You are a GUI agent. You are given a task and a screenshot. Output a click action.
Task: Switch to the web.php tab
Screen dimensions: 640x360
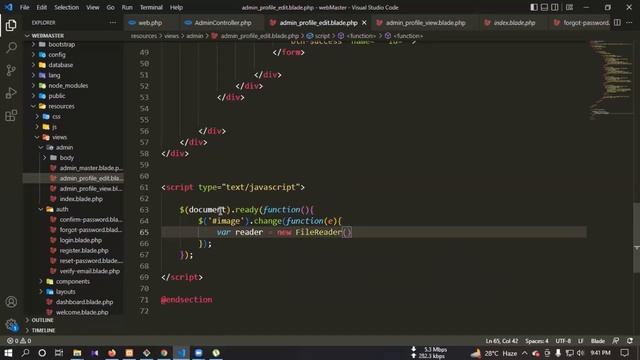pyautogui.click(x=150, y=23)
